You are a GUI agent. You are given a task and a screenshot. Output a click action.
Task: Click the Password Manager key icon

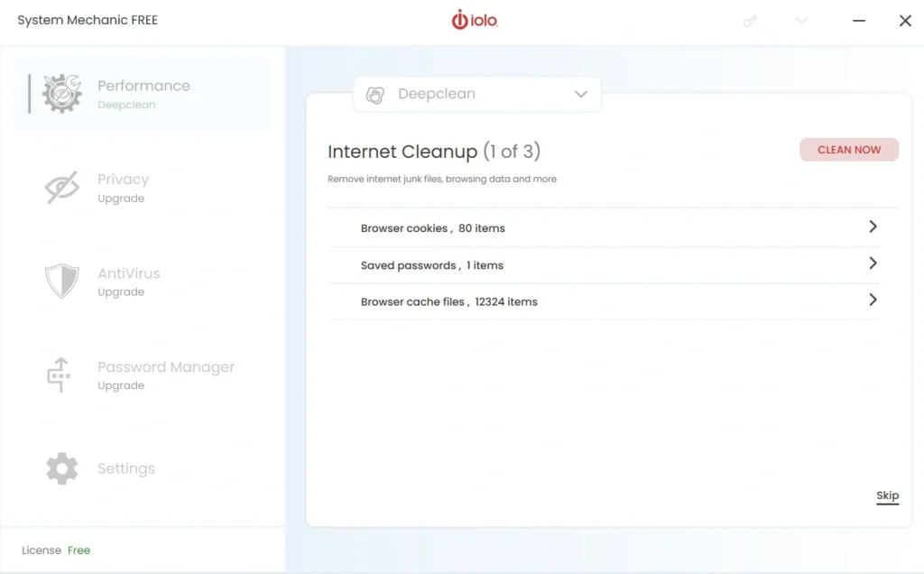(x=59, y=375)
